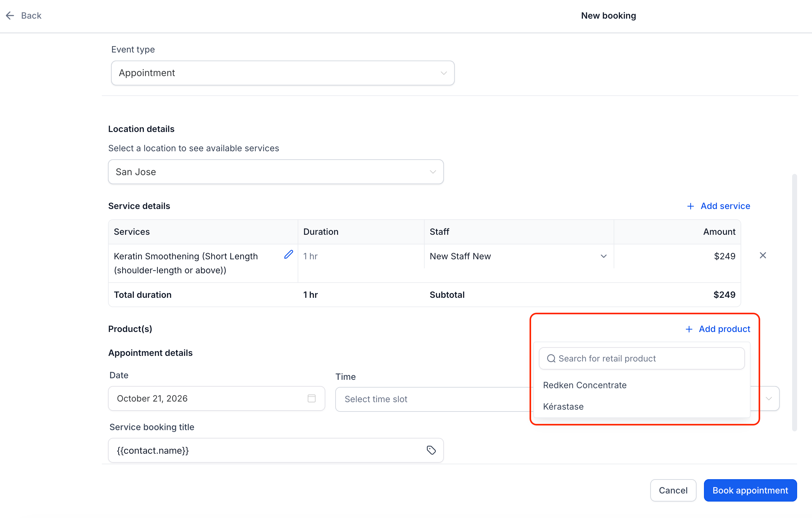Screen dimensions: 812x518
Task: Click the search magnifier icon for retail product
Action: (x=551, y=358)
